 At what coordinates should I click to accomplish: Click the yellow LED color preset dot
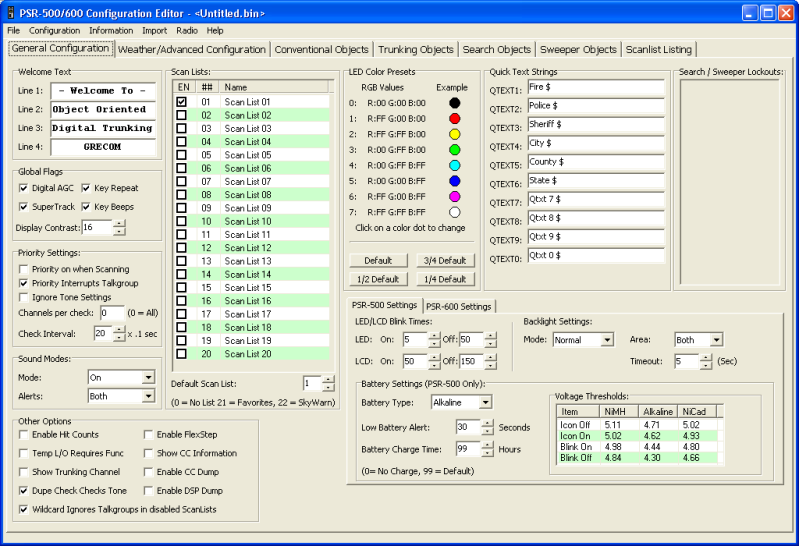455,134
